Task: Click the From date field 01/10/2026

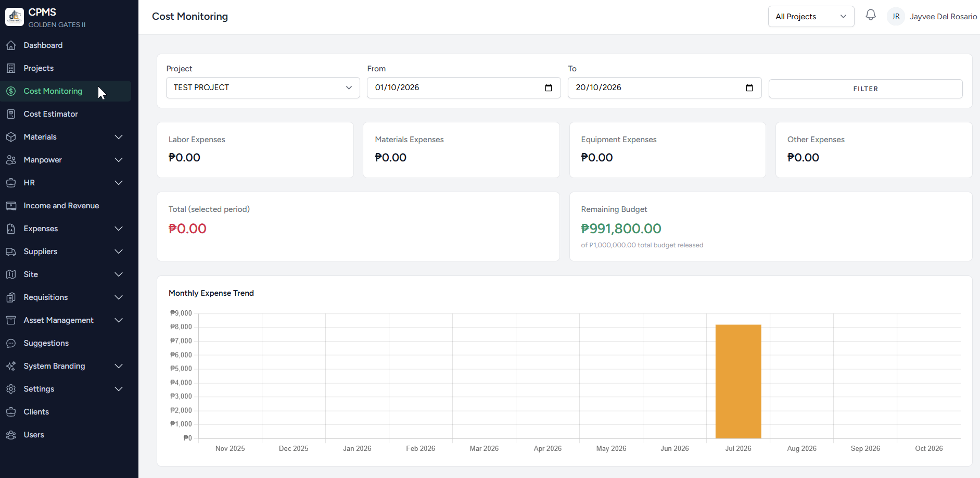Action: coord(464,87)
